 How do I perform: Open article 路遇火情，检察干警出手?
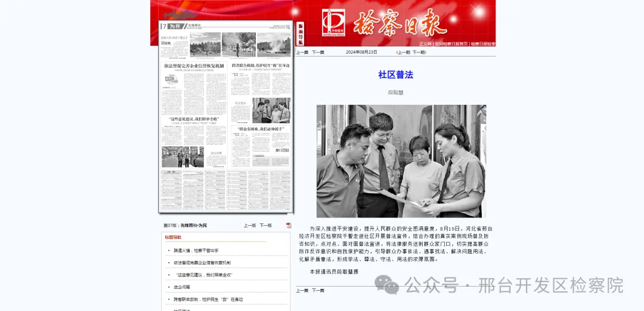(196, 250)
